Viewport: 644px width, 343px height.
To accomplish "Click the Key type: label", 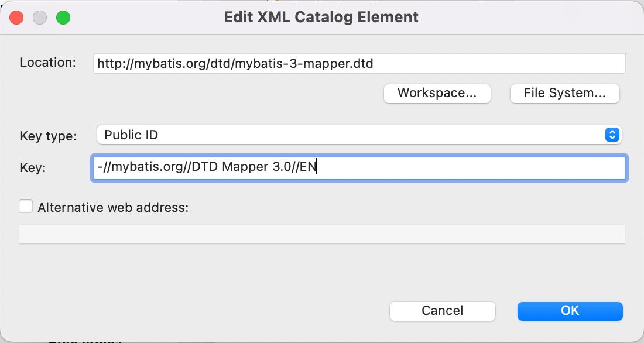I will pyautogui.click(x=49, y=136).
